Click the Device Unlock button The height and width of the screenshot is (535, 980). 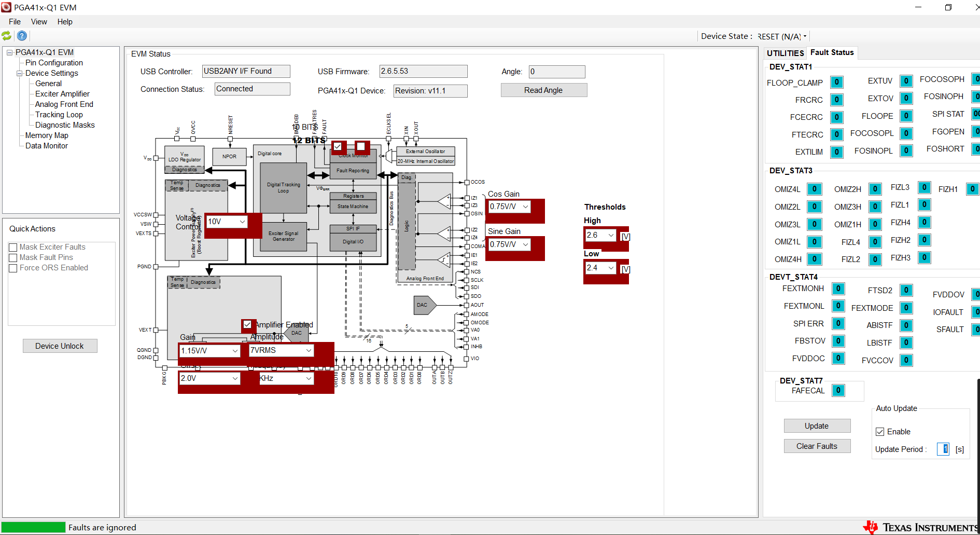coord(60,346)
